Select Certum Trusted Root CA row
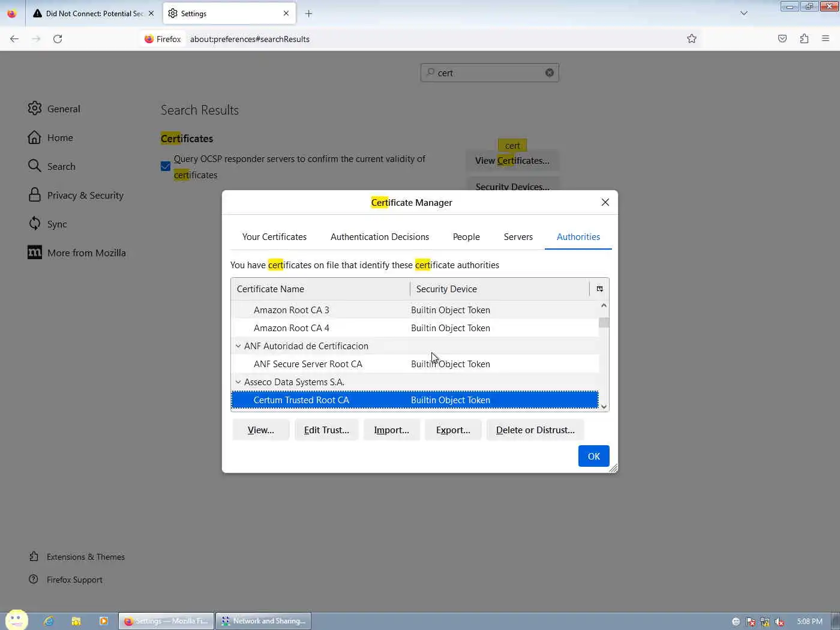Viewport: 840px width, 630px height. tap(415, 400)
